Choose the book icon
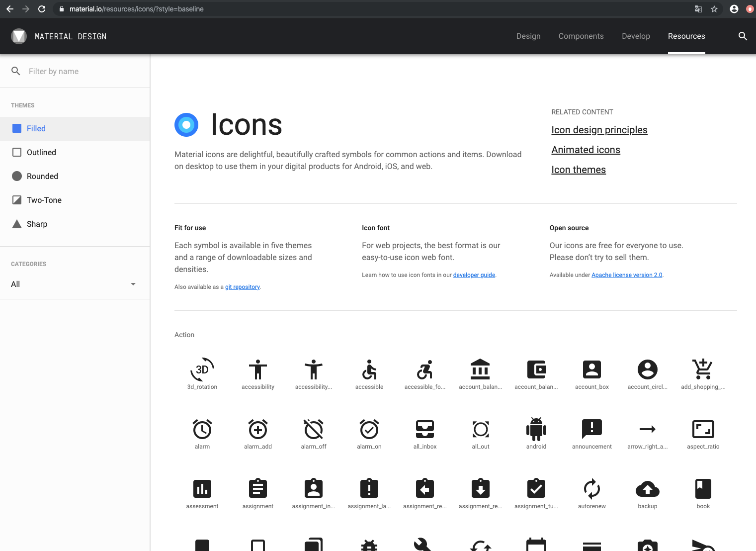Image resolution: width=756 pixels, height=551 pixels. coord(703,489)
